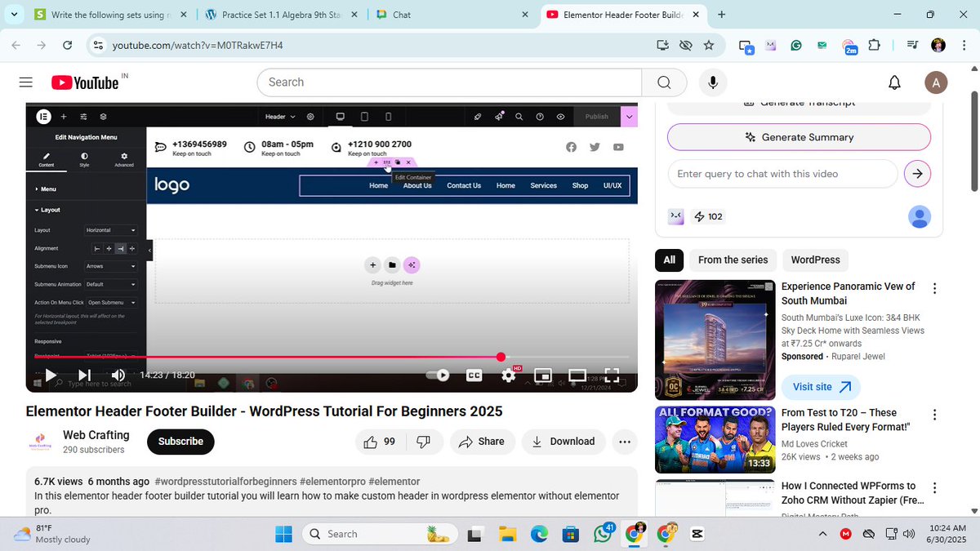
Task: Bookmark this page with the star
Action: 708,46
